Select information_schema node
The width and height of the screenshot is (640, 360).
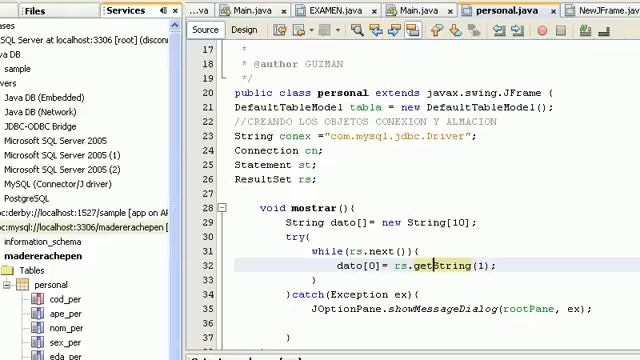tap(42, 242)
